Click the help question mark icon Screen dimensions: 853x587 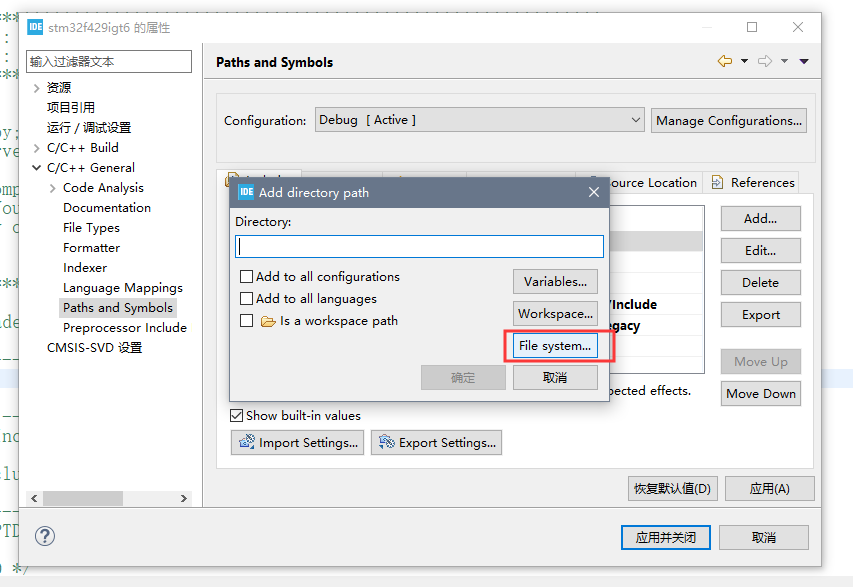44,536
